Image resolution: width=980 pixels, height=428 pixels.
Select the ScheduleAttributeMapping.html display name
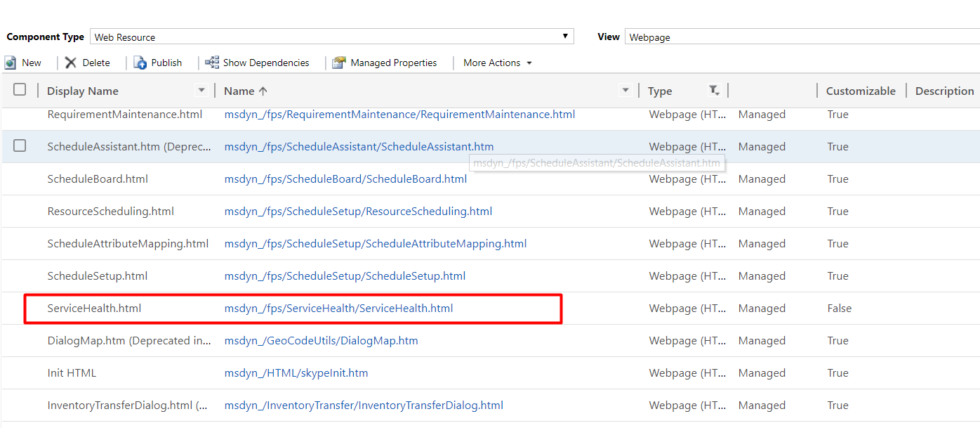pyautogui.click(x=128, y=243)
